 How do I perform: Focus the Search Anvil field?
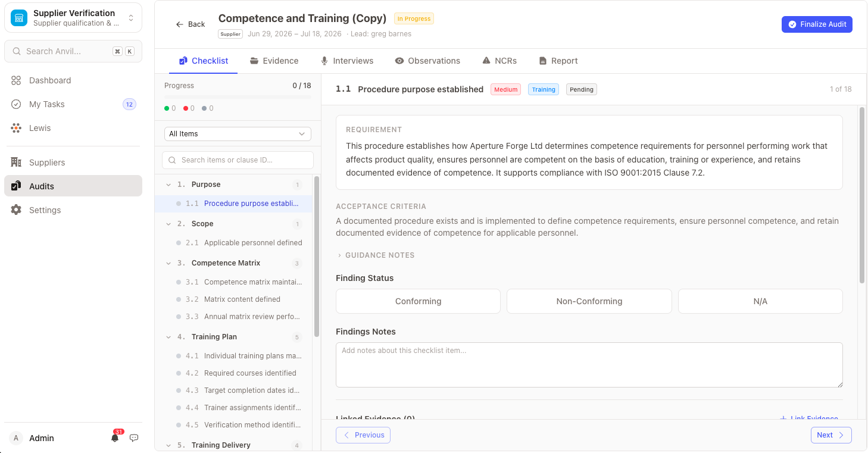[x=73, y=51]
